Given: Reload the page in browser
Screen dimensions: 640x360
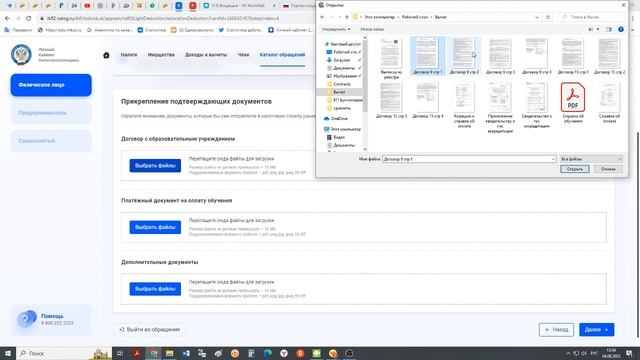Looking at the screenshot, I should [28, 18].
